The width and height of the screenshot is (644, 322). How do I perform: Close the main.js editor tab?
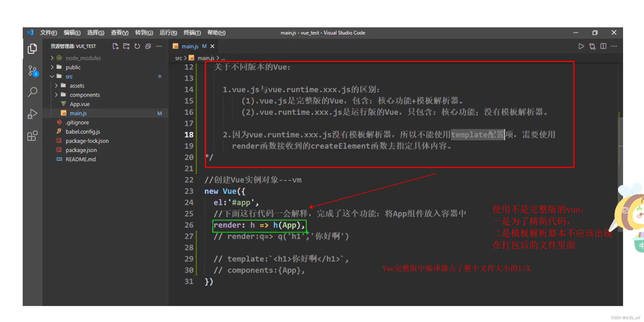pos(212,46)
